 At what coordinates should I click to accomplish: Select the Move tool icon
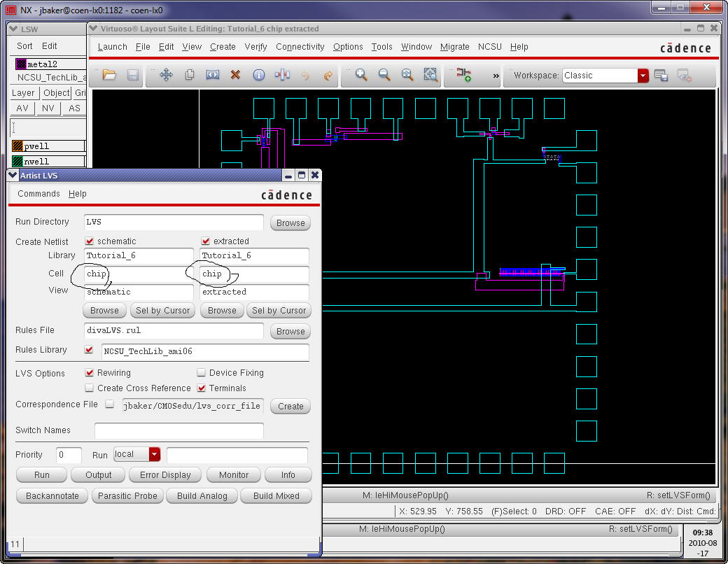[x=167, y=75]
